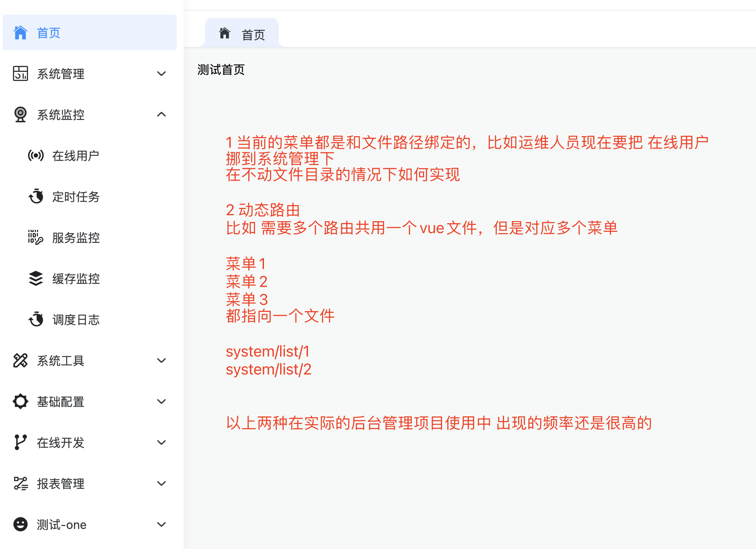756x549 pixels.
Task: Select the 基础配置 gear icon
Action: (20, 401)
